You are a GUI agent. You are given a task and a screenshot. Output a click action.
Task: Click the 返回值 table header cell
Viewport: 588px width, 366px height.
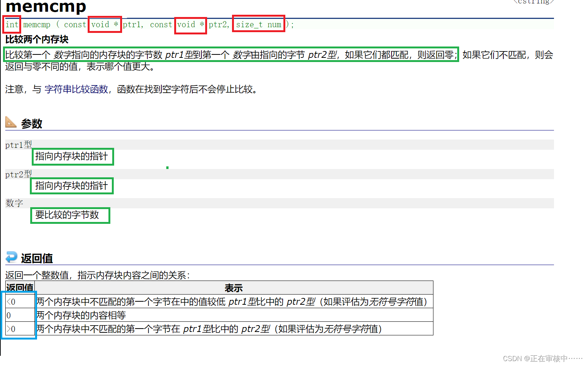pyautogui.click(x=20, y=288)
